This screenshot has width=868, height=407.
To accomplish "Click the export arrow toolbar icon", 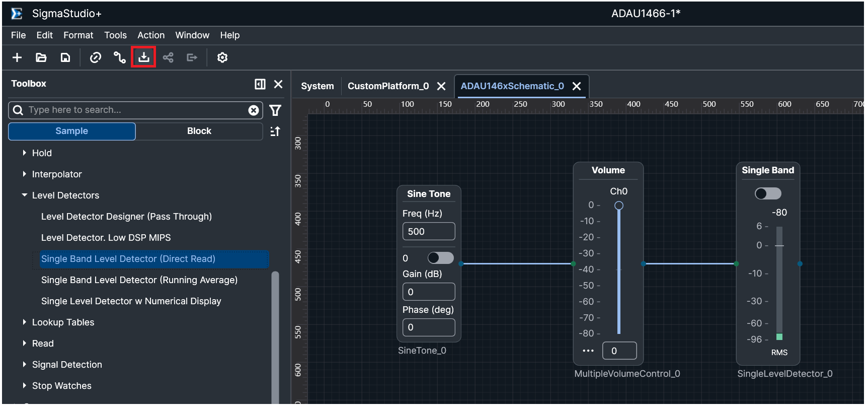I will click(x=192, y=57).
